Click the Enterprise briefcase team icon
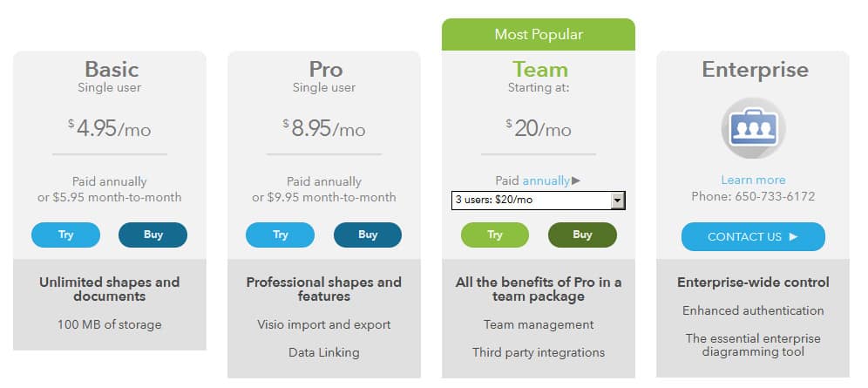The height and width of the screenshot is (388, 868). point(753,128)
